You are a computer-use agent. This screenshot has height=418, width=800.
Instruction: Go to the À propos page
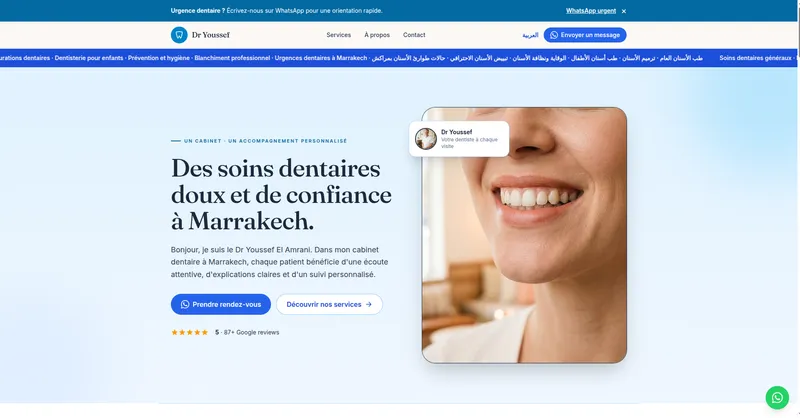pyautogui.click(x=377, y=35)
